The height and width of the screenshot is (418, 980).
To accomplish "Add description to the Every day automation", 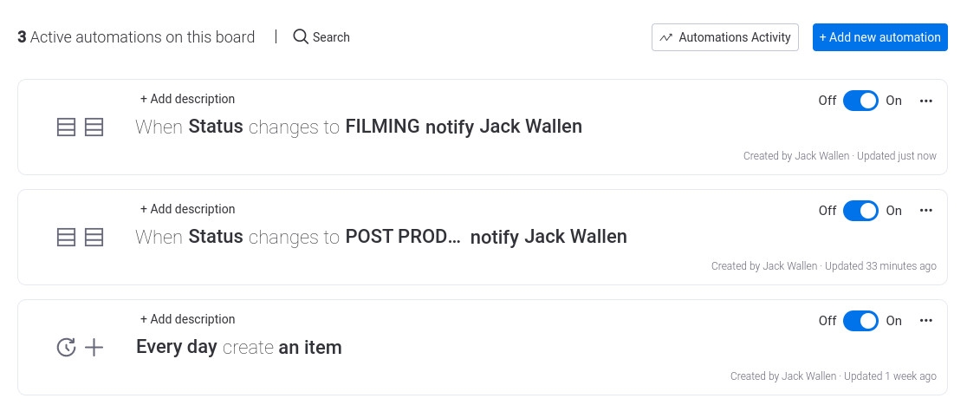I will [x=187, y=319].
